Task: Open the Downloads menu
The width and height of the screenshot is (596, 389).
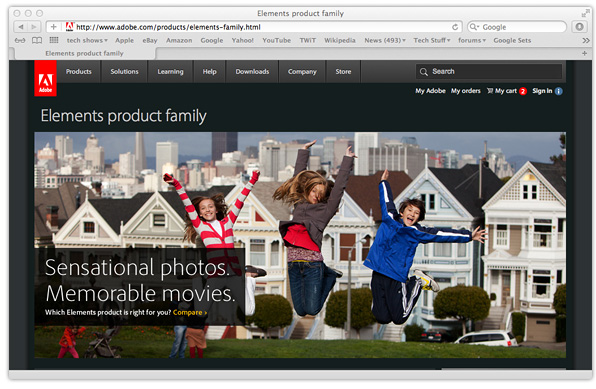Action: pos(252,71)
